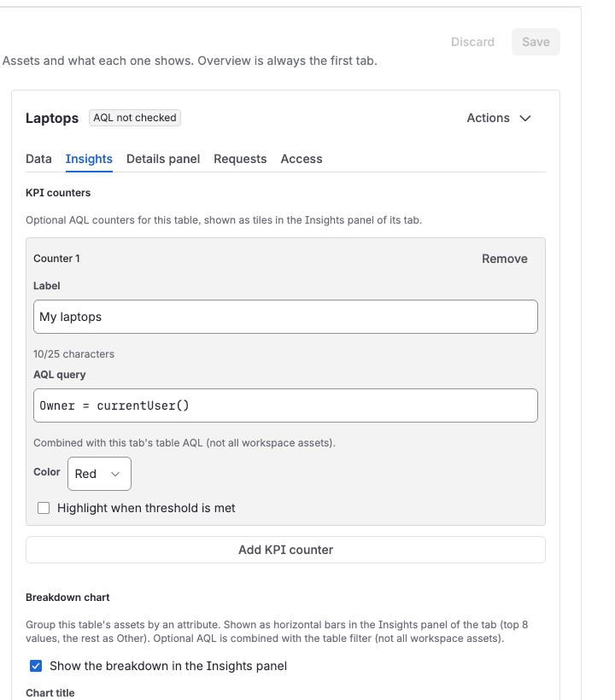Click the 10/25 characters counter text
The image size is (615, 700).
point(73,354)
